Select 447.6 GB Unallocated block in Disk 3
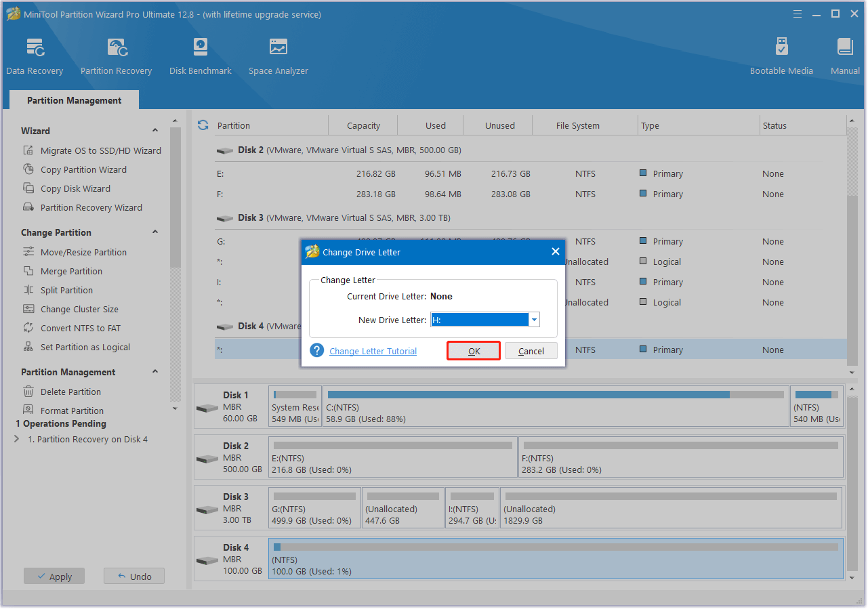868x609 pixels. [403, 508]
